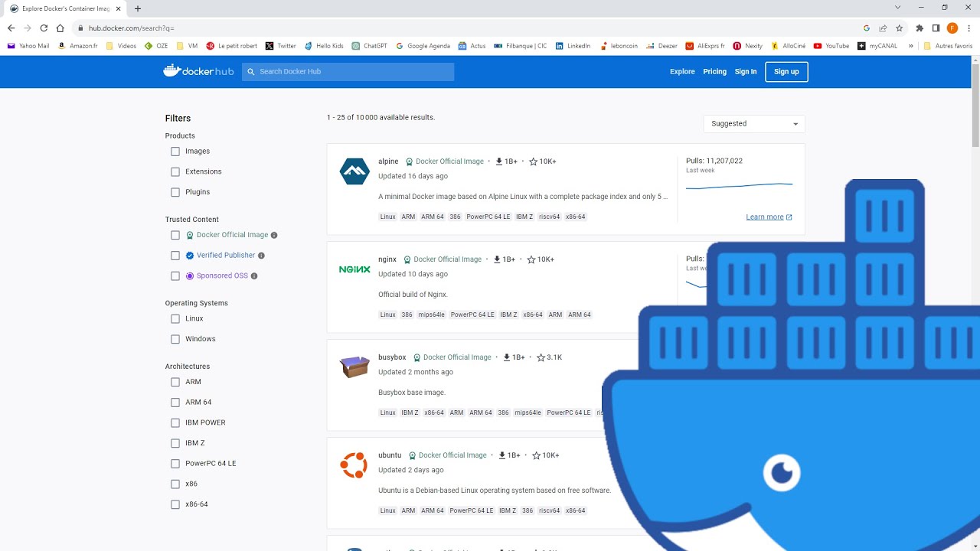Open the Suggested sort dropdown
Screen dimensions: 980x551
tap(754, 123)
